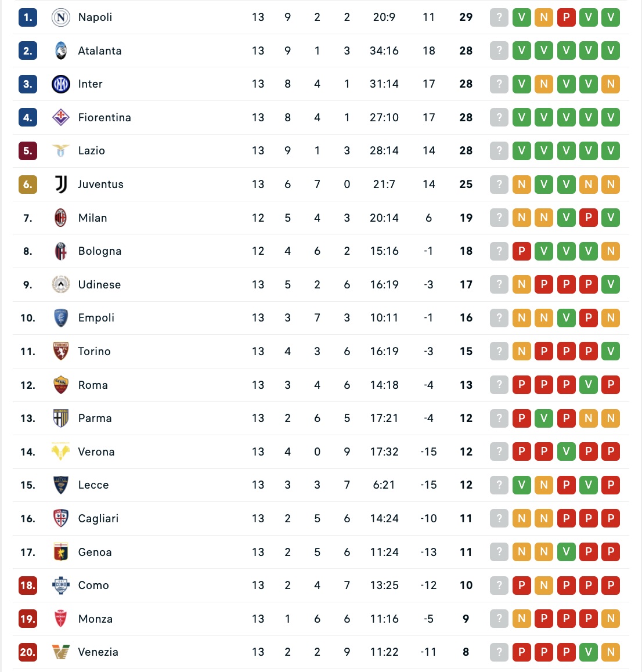Click the red rank 20 badge
642x672 pixels.
[28, 652]
